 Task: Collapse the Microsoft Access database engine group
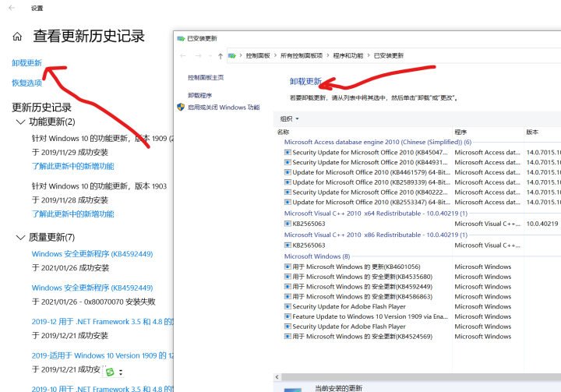click(377, 142)
